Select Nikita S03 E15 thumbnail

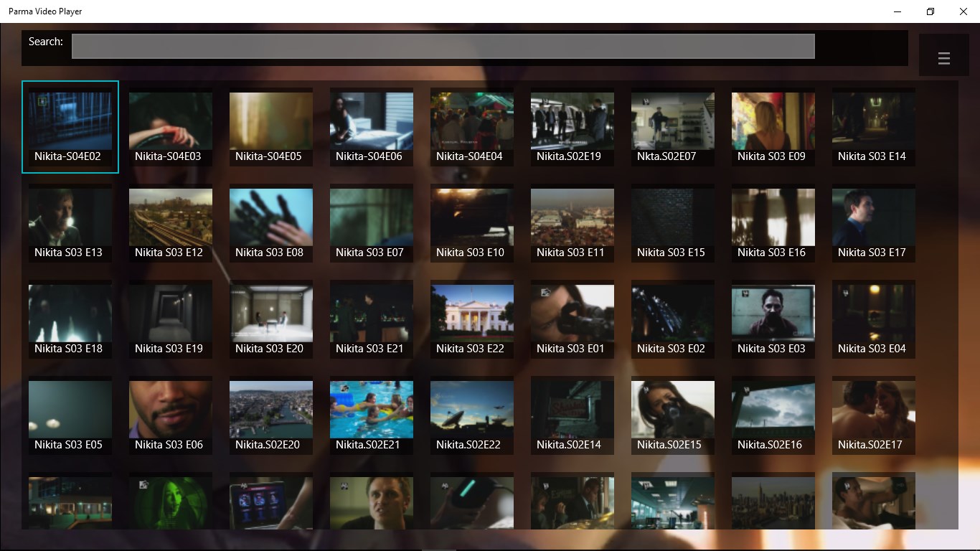(x=673, y=223)
